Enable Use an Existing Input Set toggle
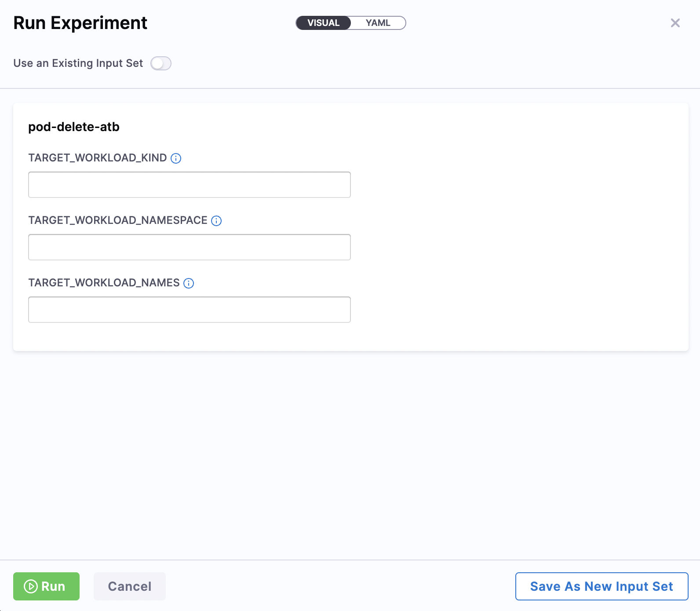Screen dimensions: 700x611 pos(161,63)
